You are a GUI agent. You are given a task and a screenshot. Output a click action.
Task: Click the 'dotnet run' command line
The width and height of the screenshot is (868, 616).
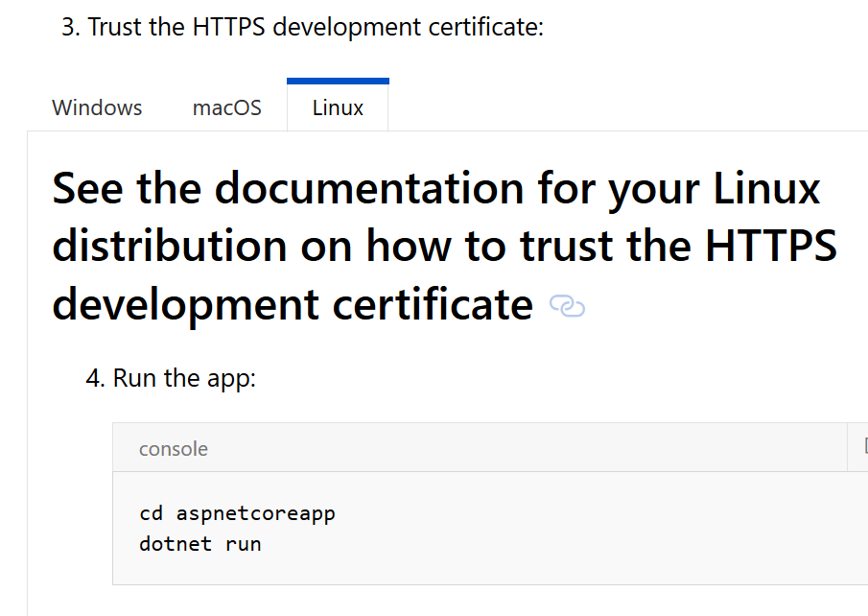pos(199,544)
